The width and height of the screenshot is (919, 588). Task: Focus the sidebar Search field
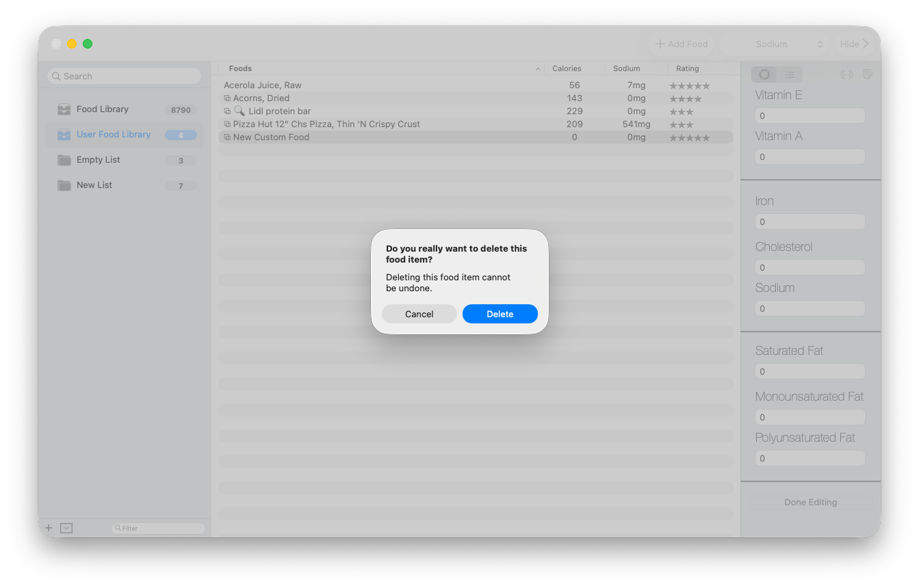tap(125, 76)
